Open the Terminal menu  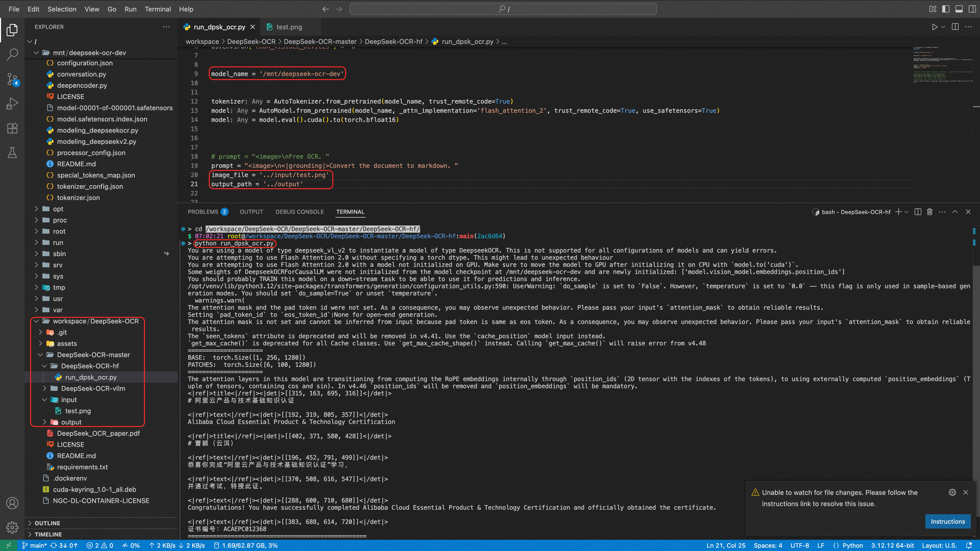(157, 9)
